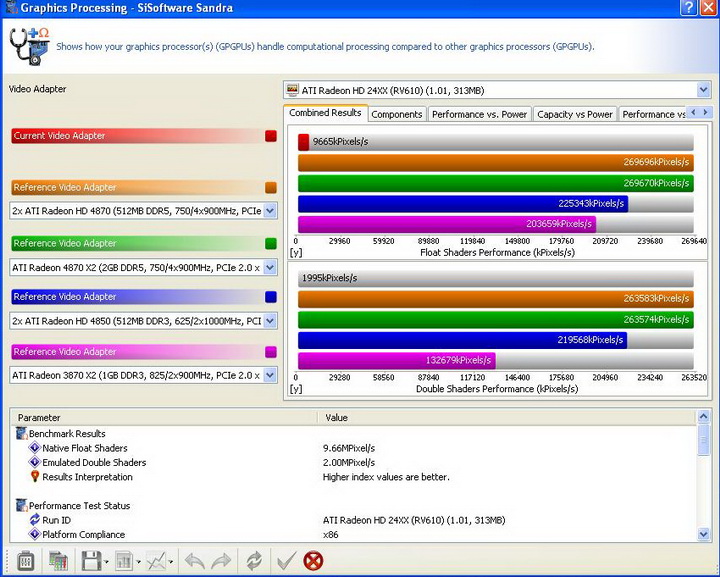This screenshot has width=720, height=577.
Task: Click the floppy disk save icon
Action: 91,561
